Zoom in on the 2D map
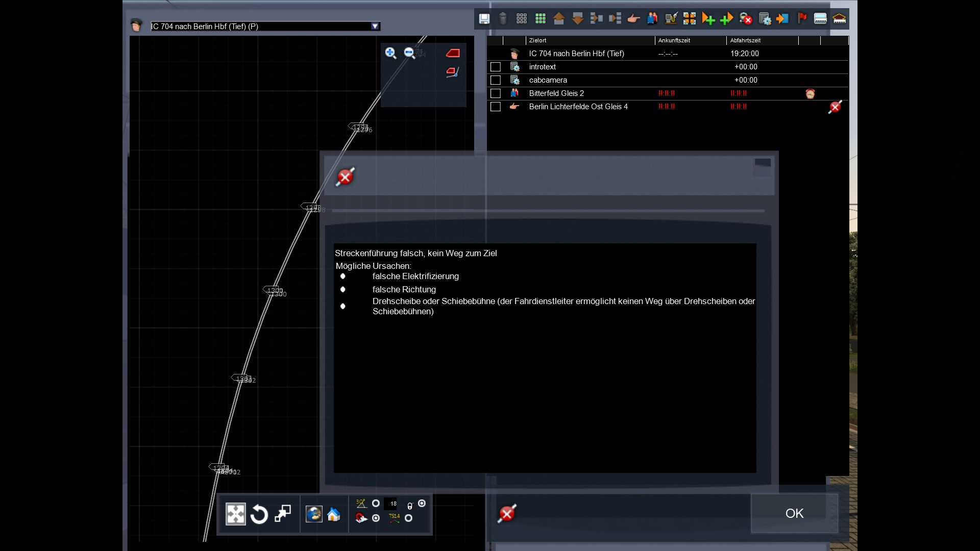Screen dimensions: 980x551 (390, 53)
